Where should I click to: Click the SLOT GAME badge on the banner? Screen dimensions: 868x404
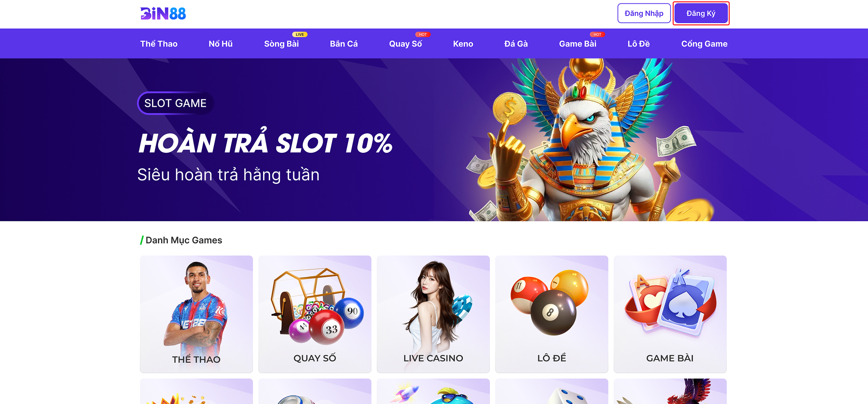point(175,103)
